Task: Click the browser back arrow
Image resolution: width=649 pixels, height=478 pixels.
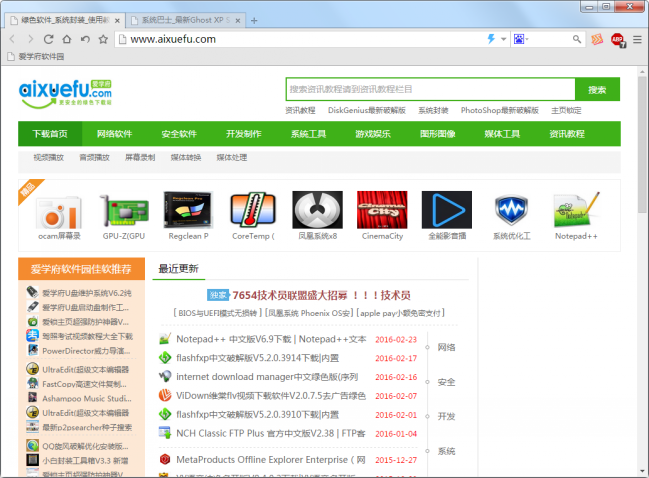Action: coord(12,39)
